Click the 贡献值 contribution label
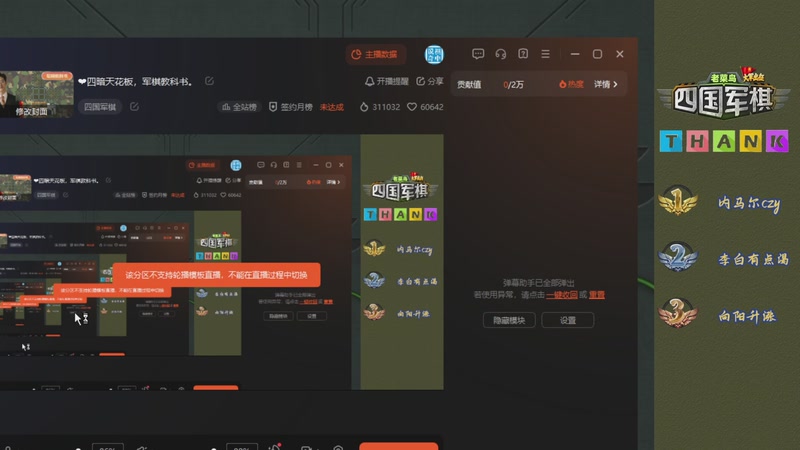800x450 pixels. click(469, 85)
